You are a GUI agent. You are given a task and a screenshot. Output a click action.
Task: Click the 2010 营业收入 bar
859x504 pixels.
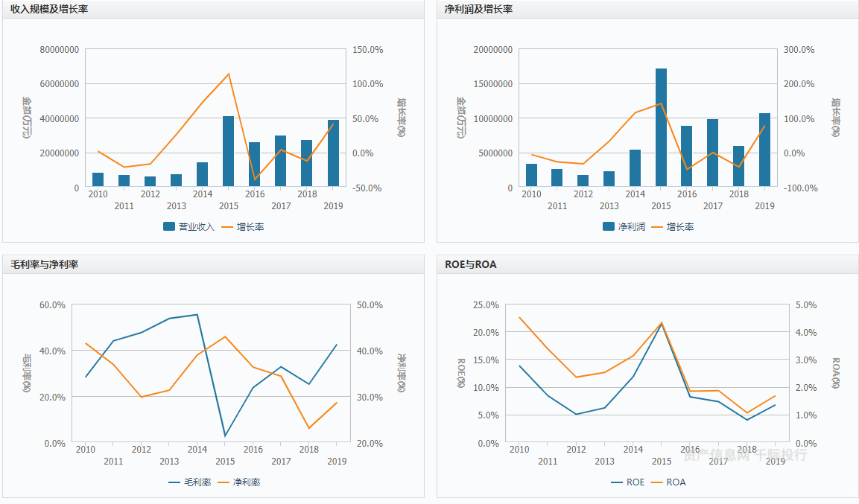click(98, 179)
